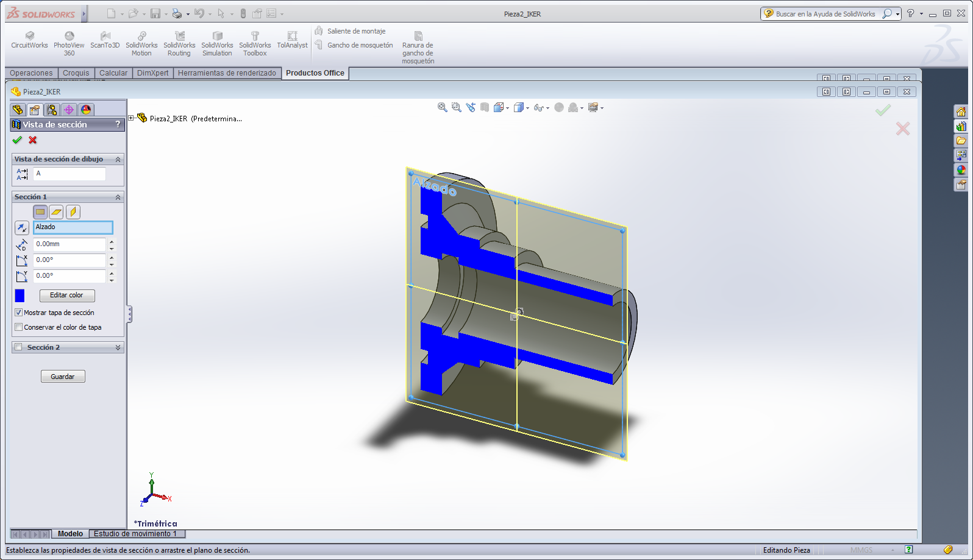Switch to the Croquis tab

point(76,73)
